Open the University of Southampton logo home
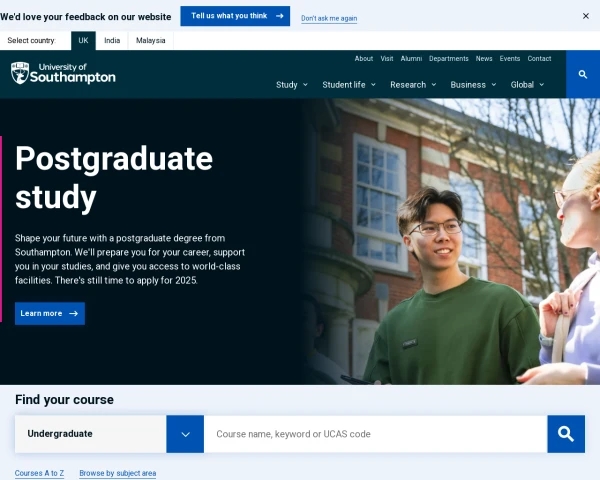The image size is (600, 480). tap(63, 73)
